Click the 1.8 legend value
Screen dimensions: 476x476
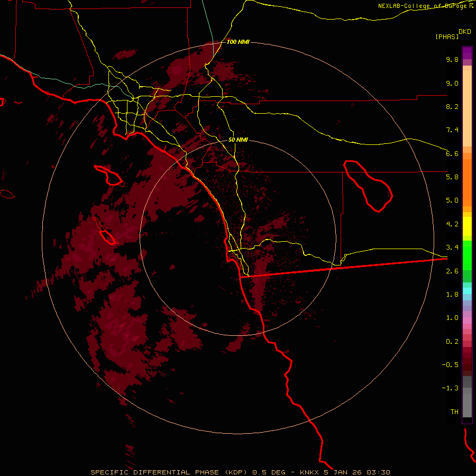(452, 295)
